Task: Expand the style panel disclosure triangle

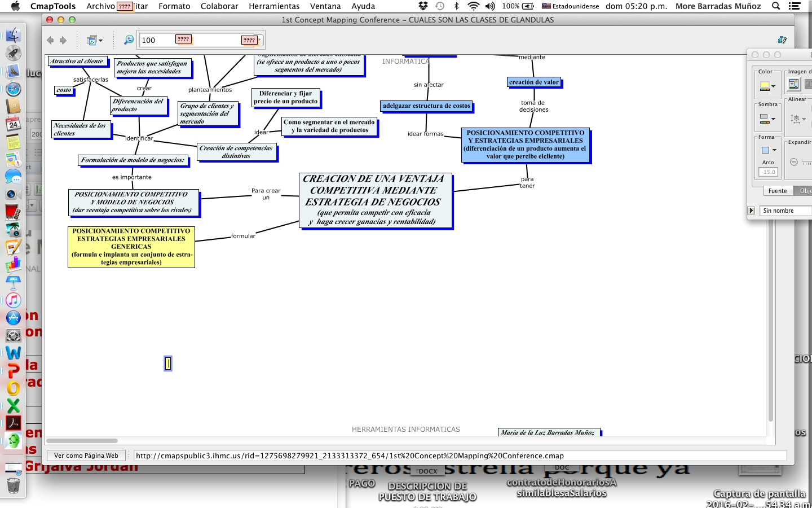Action: click(751, 211)
